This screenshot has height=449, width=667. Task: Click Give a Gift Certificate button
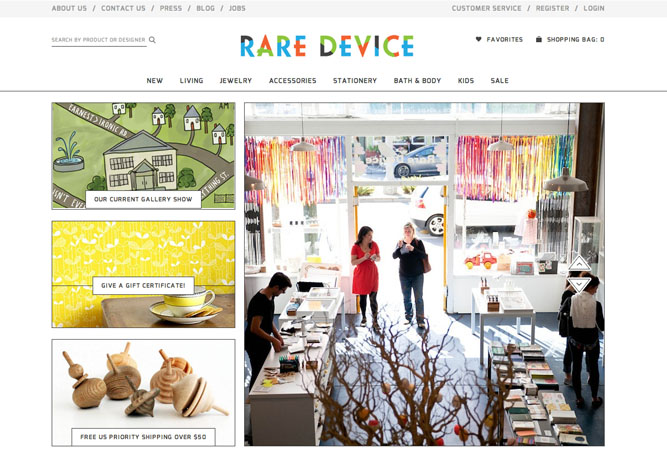(143, 285)
